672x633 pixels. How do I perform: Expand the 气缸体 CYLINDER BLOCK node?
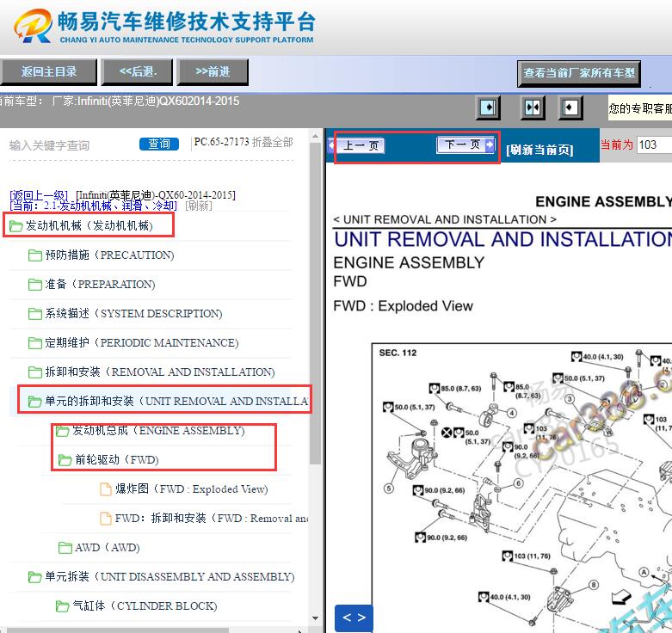[145, 606]
